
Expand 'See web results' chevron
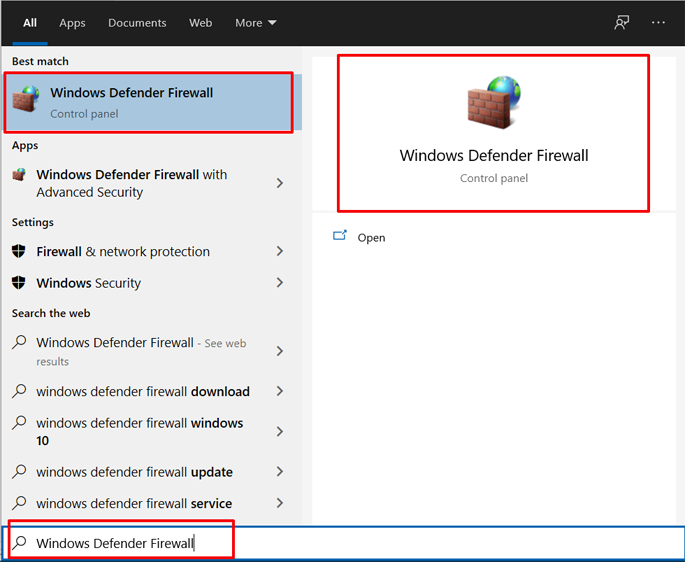pyautogui.click(x=280, y=351)
